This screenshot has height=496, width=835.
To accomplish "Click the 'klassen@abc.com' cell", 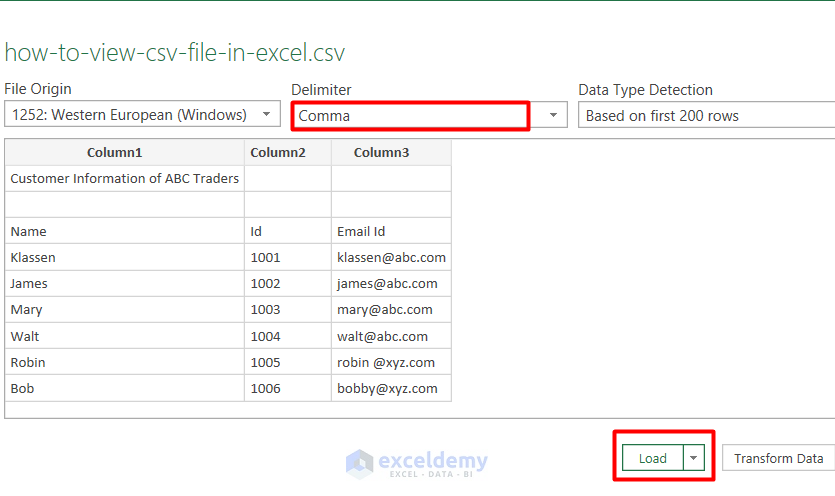I will [x=391, y=257].
